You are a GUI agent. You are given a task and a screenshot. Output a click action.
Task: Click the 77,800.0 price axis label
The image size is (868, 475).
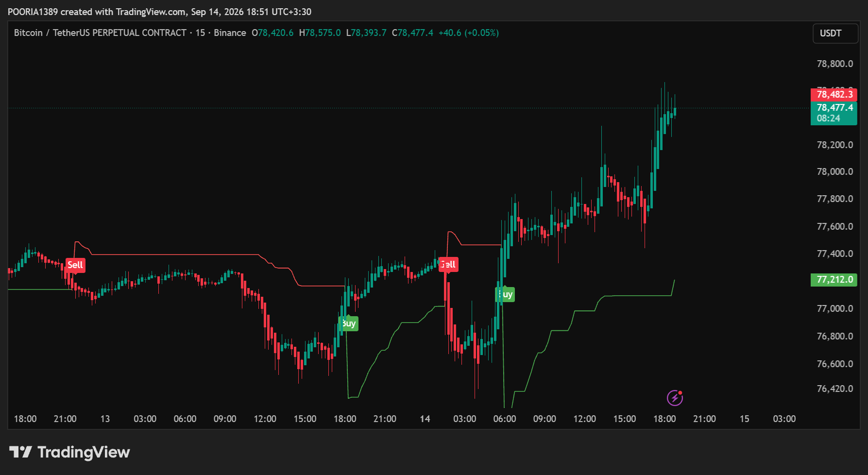pos(834,199)
